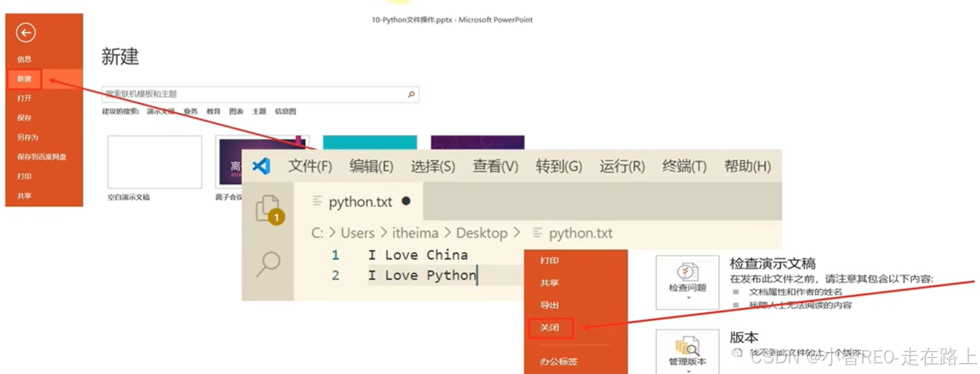Open VS Code 文件(F) menu
The image size is (980, 374).
pyautogui.click(x=310, y=166)
